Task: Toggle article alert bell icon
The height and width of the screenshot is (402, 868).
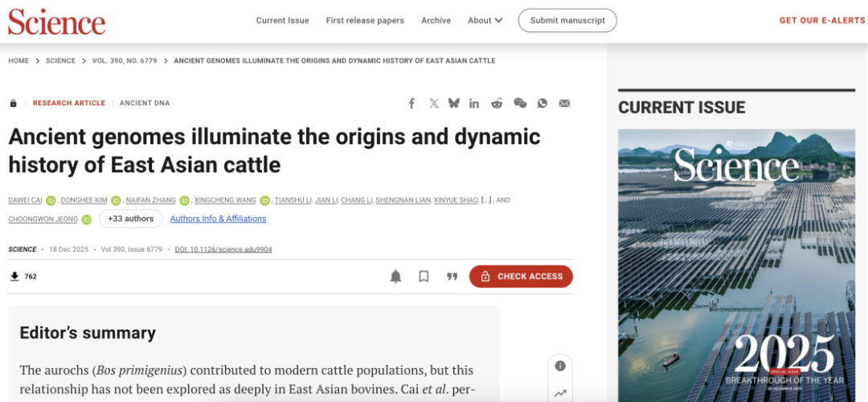Action: [395, 277]
